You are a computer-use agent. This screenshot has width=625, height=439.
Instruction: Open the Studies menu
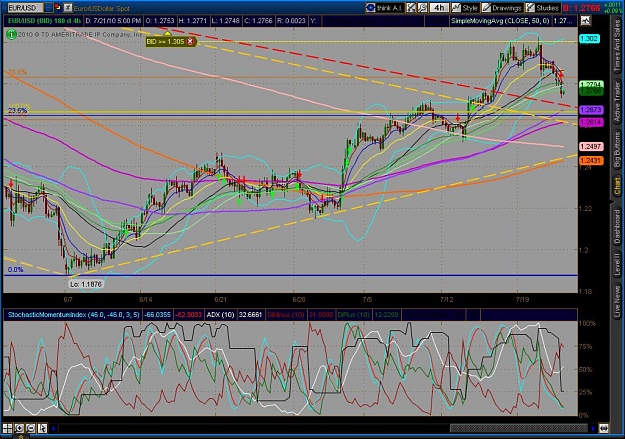[542, 8]
